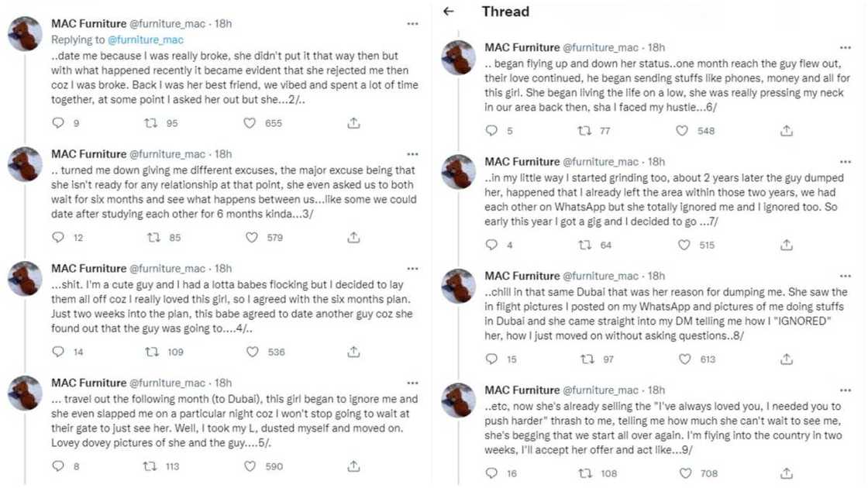The width and height of the screenshot is (868, 488).
Task: Click the avatar on the 3/ tweet
Action: point(25,164)
